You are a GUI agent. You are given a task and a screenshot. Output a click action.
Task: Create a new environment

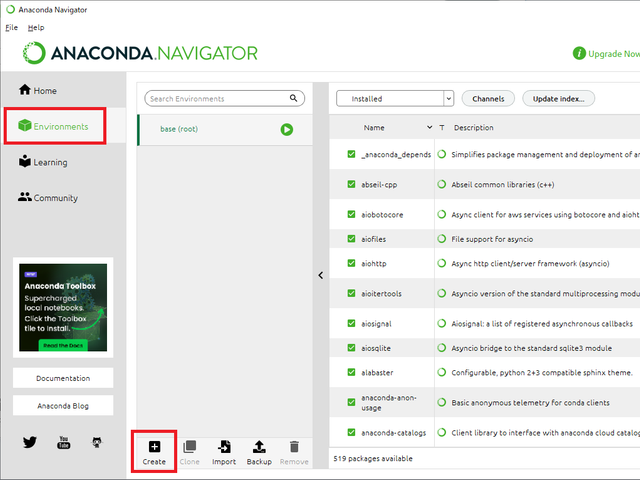pyautogui.click(x=154, y=452)
